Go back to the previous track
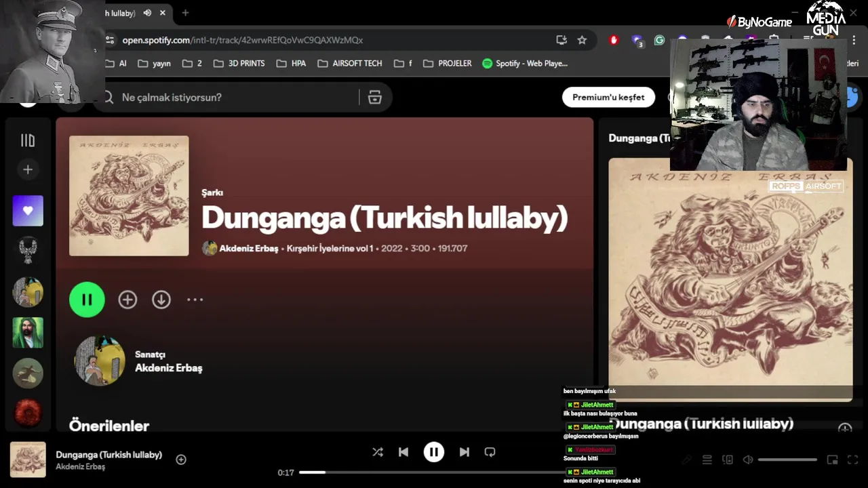This screenshot has height=488, width=868. [403, 452]
